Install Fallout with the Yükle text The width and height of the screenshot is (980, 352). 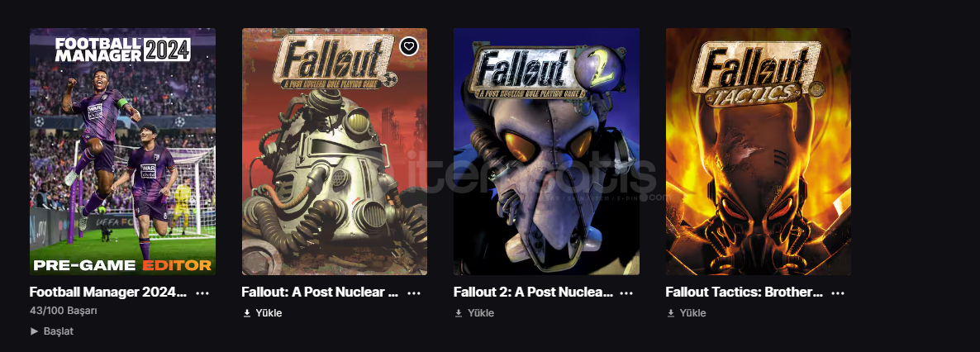(269, 312)
